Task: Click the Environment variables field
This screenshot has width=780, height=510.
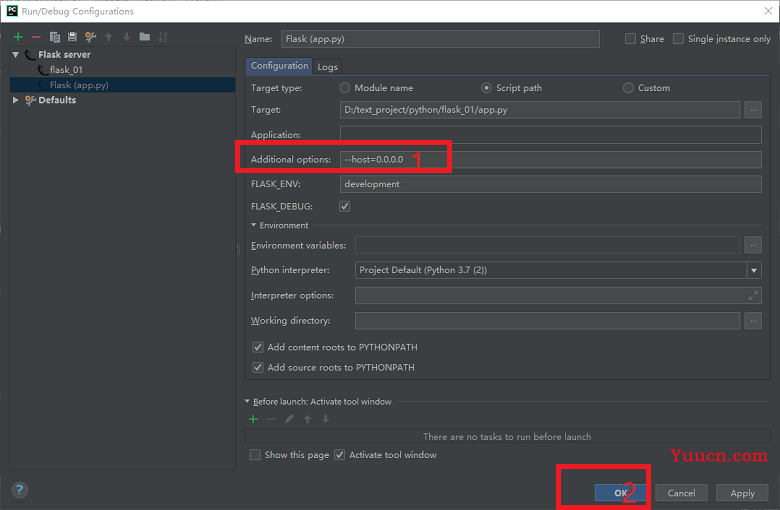Action: tap(547, 245)
